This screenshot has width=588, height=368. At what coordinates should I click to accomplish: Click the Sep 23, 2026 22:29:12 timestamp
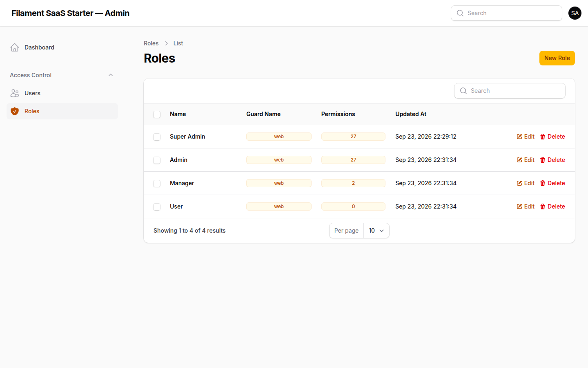coord(426,137)
